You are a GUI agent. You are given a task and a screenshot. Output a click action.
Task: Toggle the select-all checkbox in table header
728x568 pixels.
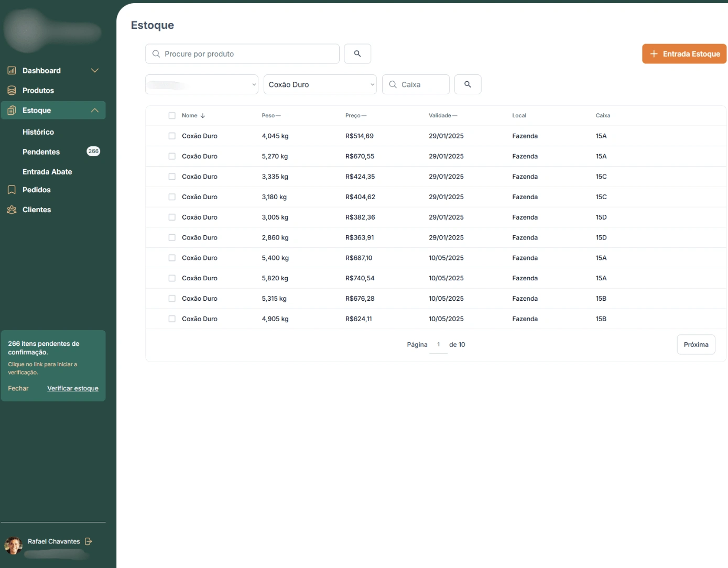[x=172, y=116]
